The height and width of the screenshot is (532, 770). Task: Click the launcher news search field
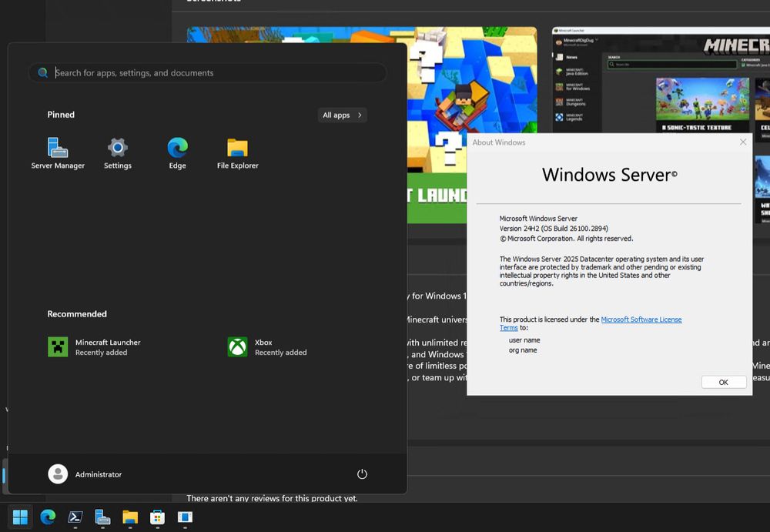click(x=670, y=65)
